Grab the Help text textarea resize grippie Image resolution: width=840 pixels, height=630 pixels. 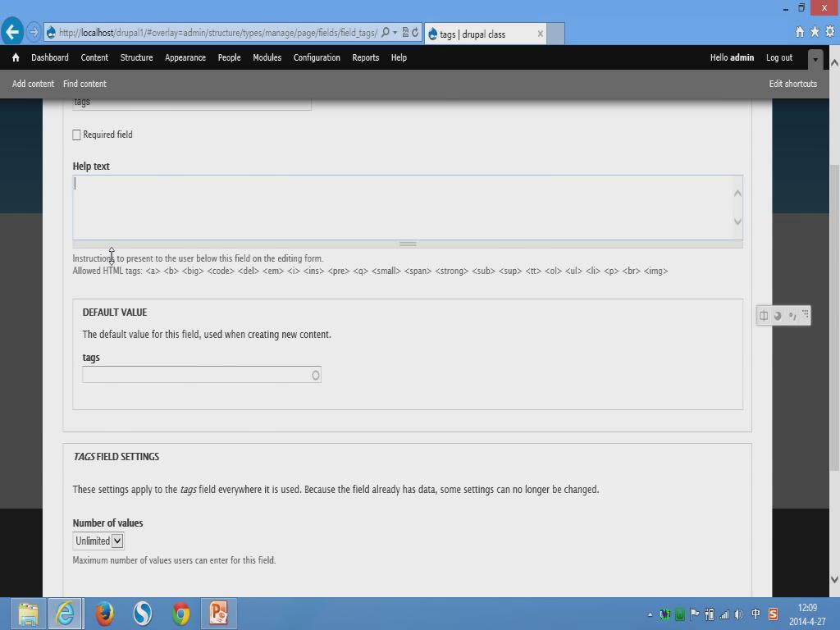click(x=408, y=244)
